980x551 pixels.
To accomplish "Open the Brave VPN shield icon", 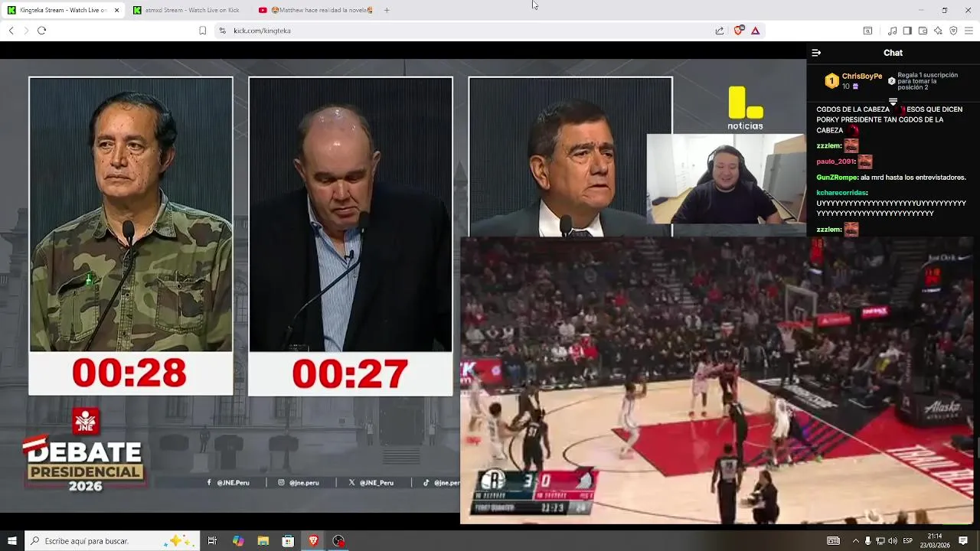I will tap(953, 31).
